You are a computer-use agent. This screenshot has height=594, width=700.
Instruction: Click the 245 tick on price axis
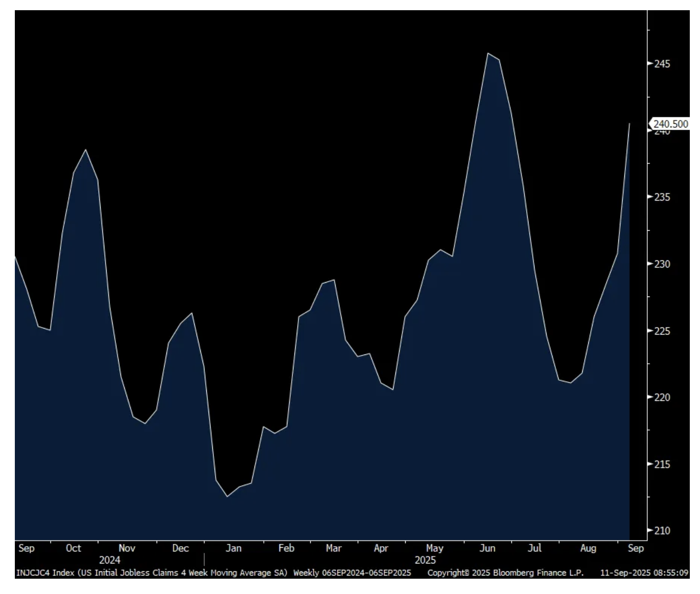[662, 63]
